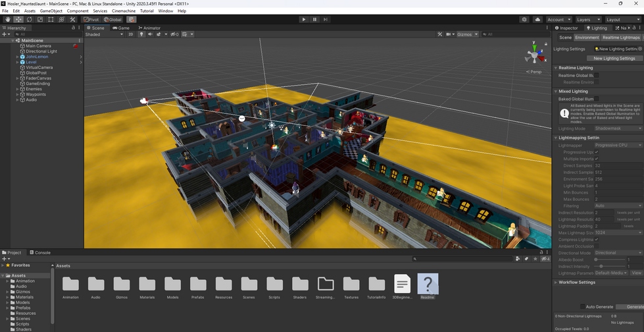
Task: Select the Hand tool in the toolbar
Action: coord(7,19)
